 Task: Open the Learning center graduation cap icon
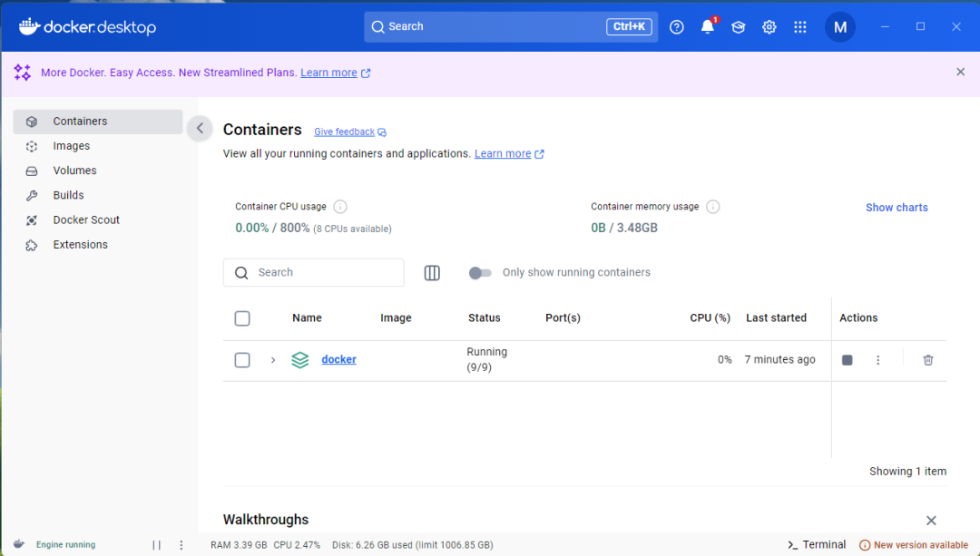pyautogui.click(x=738, y=27)
